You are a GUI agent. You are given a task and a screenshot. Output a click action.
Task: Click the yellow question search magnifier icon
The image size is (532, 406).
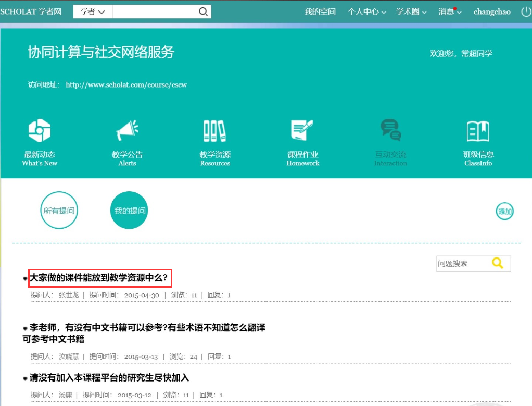(x=498, y=264)
